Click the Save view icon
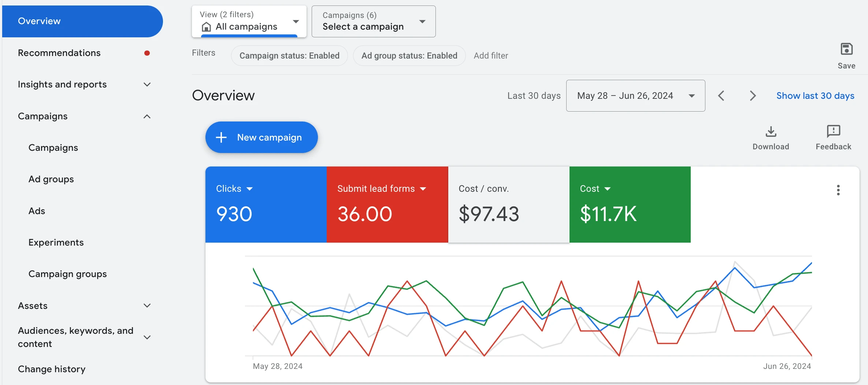Viewport: 868px width, 385px height. (846, 49)
